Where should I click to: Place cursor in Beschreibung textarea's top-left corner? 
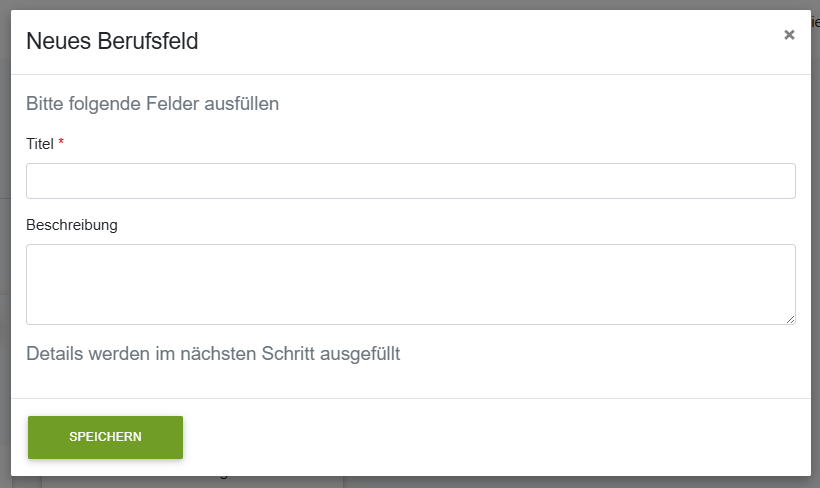32,252
